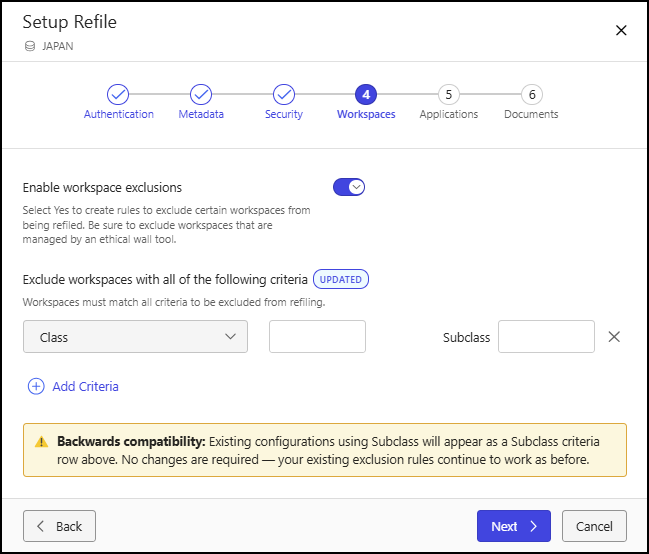Viewport: 649px width, 554px height.
Task: Open the Class criteria dropdown
Action: 135,337
